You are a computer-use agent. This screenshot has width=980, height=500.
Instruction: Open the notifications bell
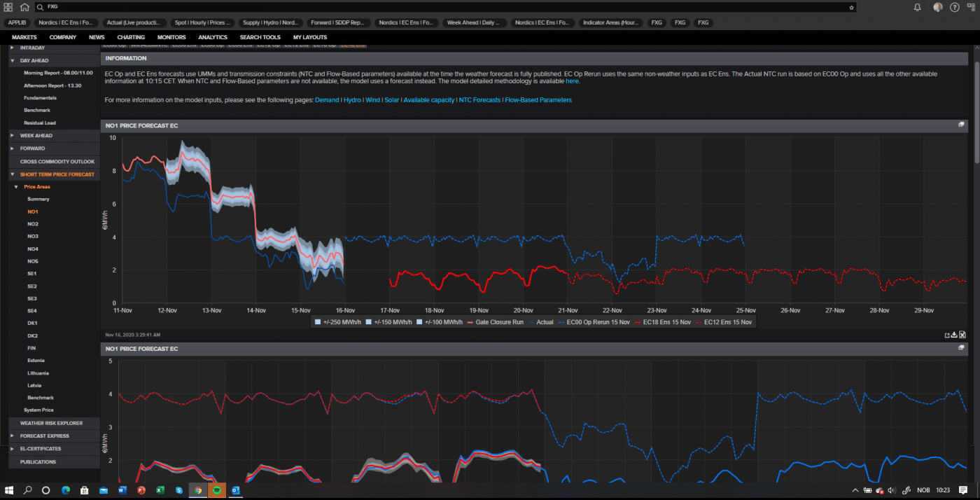coord(918,7)
